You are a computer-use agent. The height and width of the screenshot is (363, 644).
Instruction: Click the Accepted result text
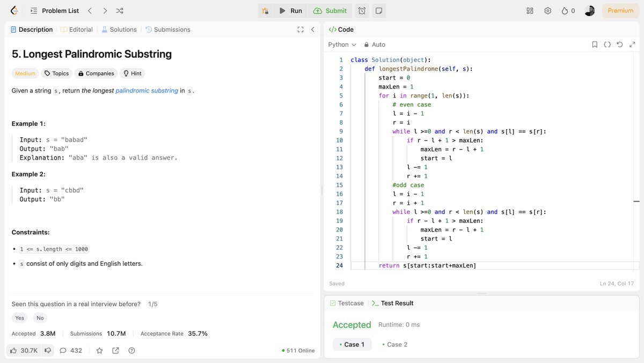coord(352,324)
